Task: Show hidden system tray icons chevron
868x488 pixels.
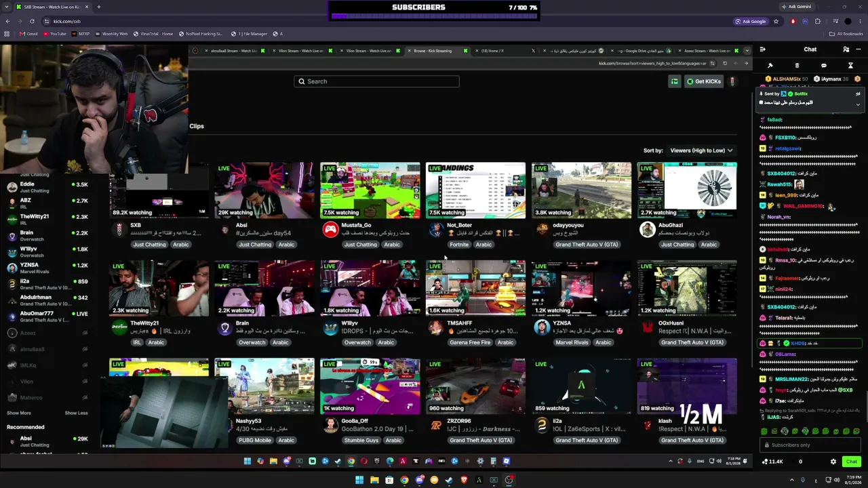Action: point(791,480)
